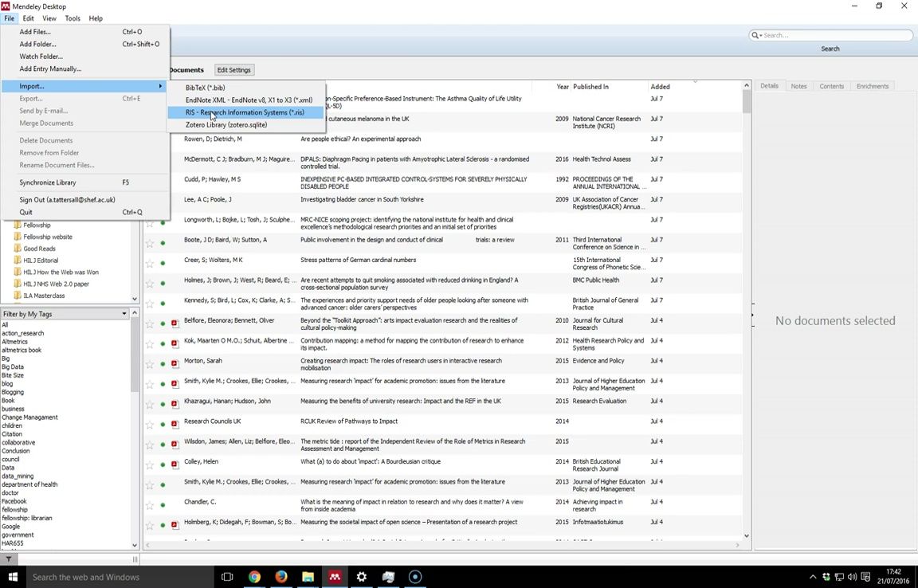Open the Tools menu
This screenshot has width=918, height=588.
(x=73, y=18)
